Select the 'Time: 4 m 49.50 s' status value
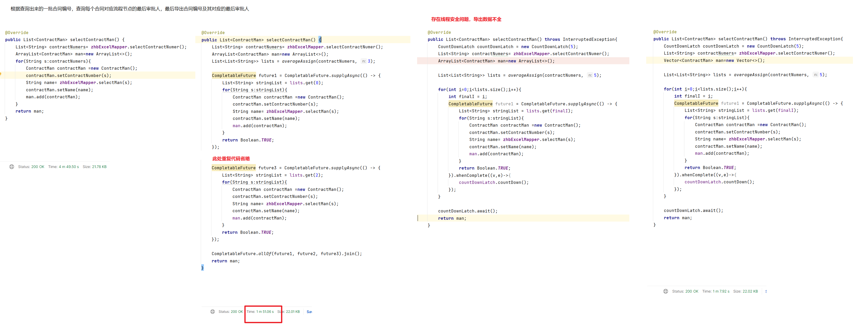Screen dimensions: 868x336 pyautogui.click(x=63, y=167)
